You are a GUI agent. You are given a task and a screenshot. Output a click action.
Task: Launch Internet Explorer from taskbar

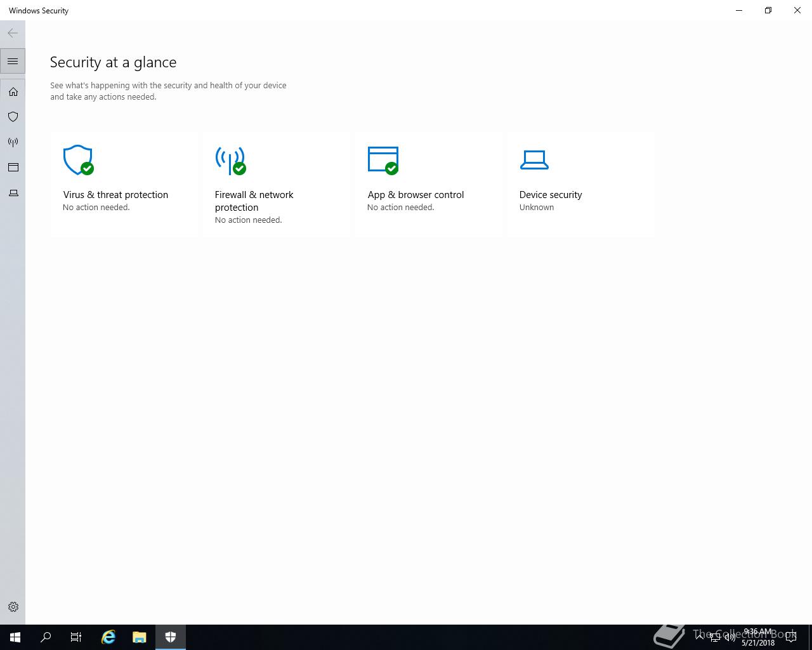click(x=108, y=637)
